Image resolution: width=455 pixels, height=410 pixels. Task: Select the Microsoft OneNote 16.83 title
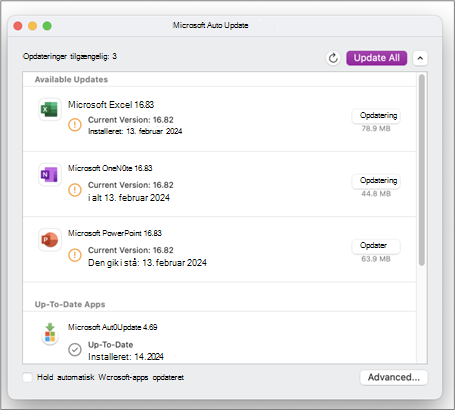[x=110, y=168]
